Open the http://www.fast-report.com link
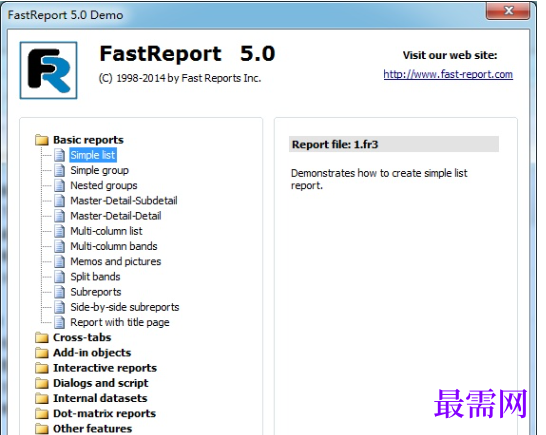 coord(448,74)
